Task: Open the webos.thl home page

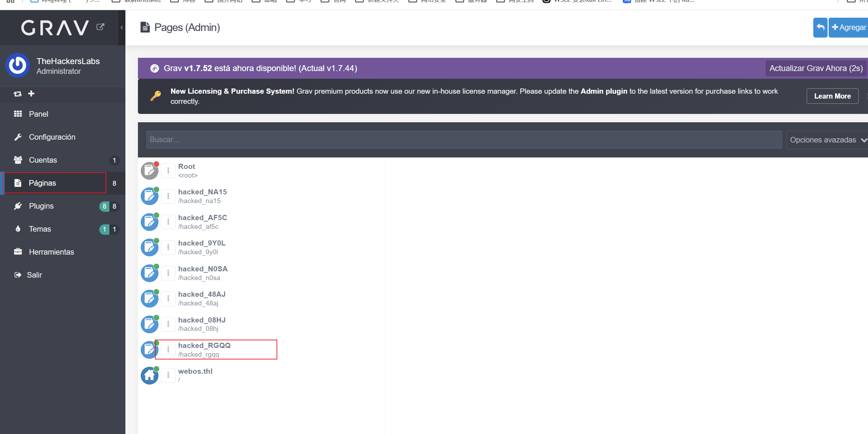Action: (195, 371)
